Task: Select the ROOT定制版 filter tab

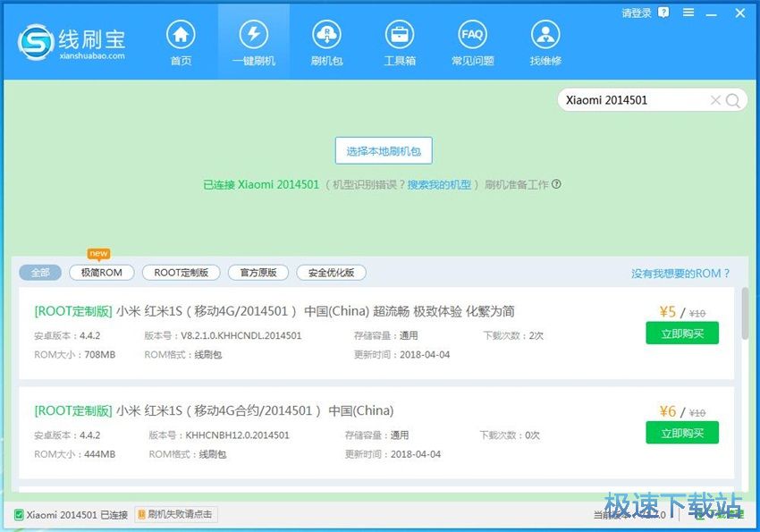Action: pos(182,273)
